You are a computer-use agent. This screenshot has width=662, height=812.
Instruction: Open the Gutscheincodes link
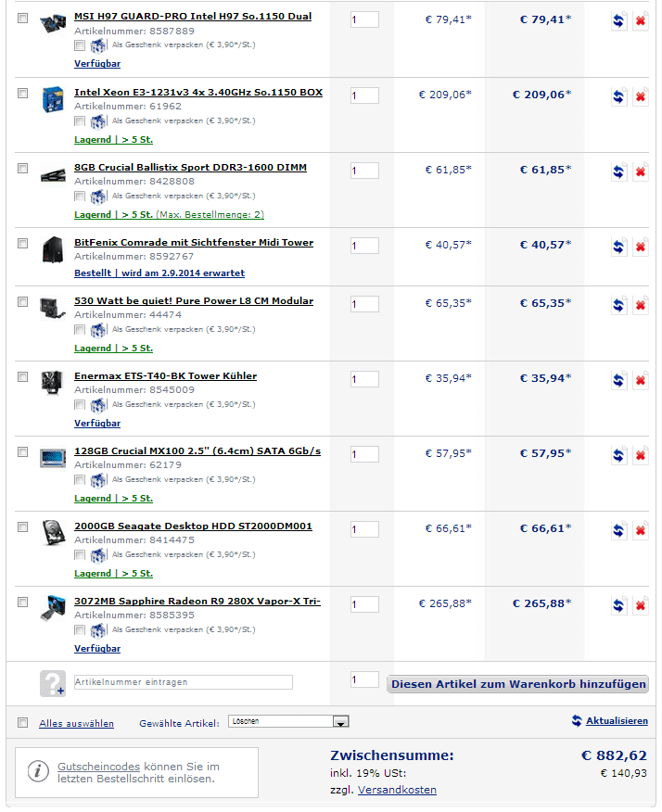98,767
